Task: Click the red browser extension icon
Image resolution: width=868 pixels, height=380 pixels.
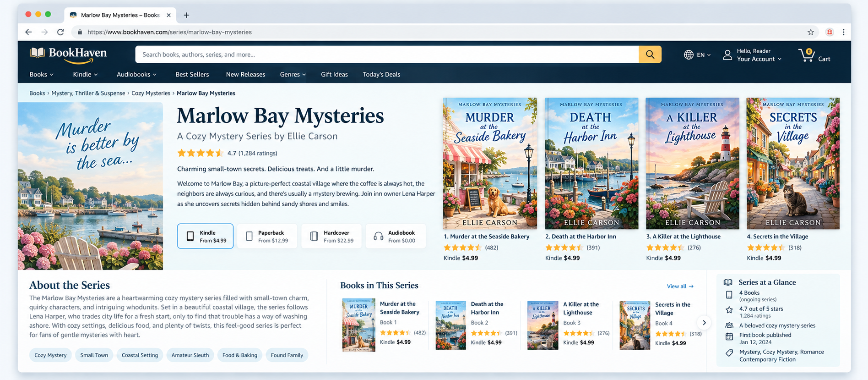Action: click(830, 32)
